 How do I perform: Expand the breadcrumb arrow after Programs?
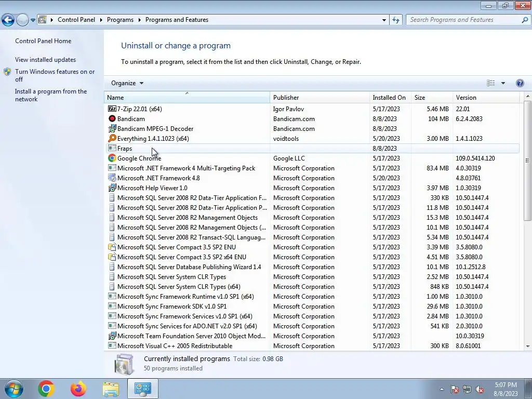point(139,20)
